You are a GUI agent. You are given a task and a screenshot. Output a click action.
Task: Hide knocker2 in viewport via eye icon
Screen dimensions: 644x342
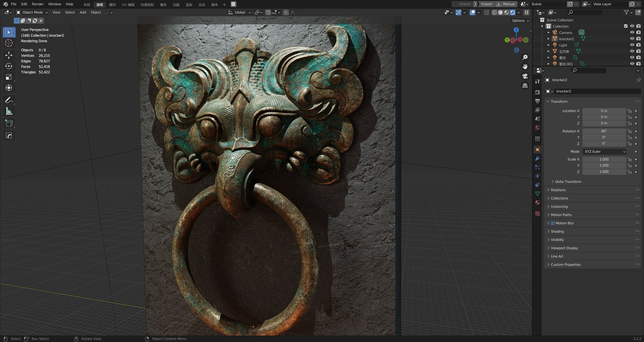[632, 38]
